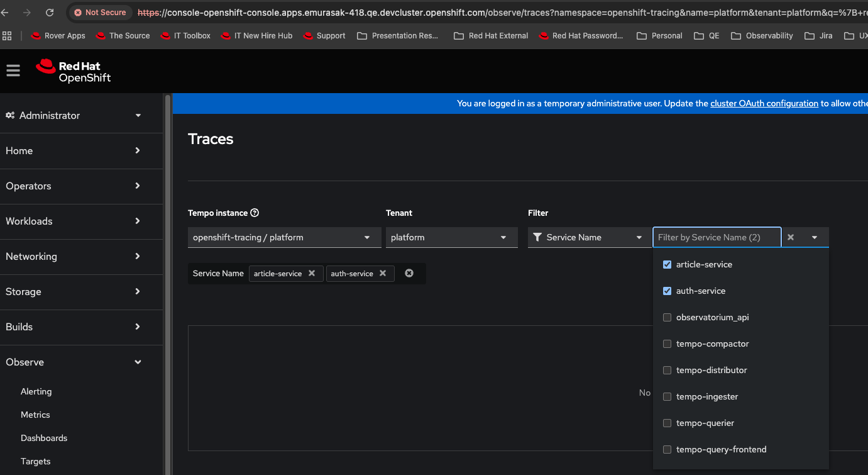Open the Tempo instance dropdown

(x=284, y=237)
